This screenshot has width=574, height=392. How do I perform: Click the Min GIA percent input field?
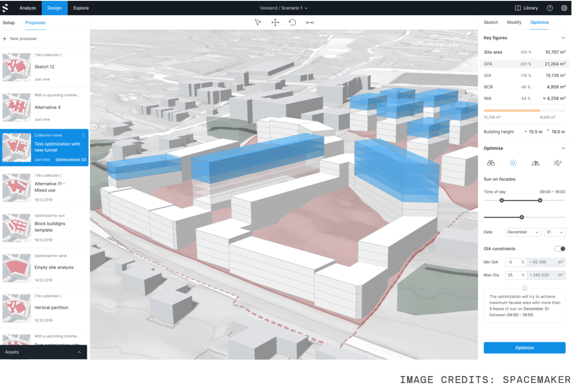pos(516,262)
